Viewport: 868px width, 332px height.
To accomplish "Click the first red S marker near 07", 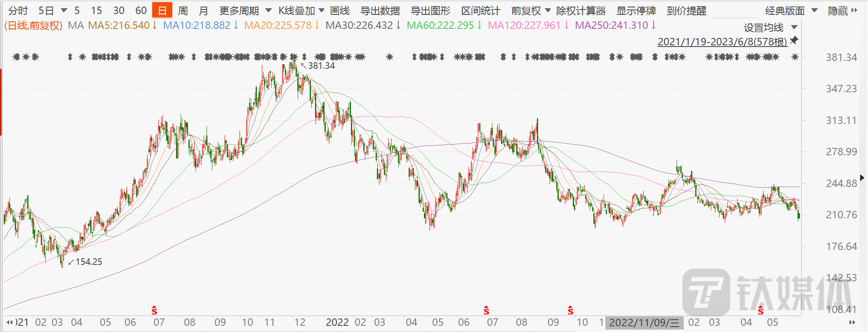I will coord(154,310).
